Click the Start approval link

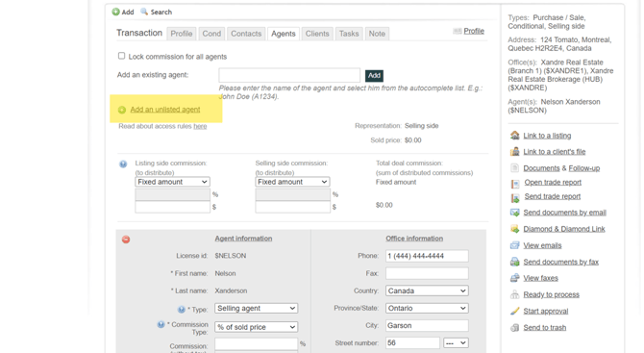(546, 311)
